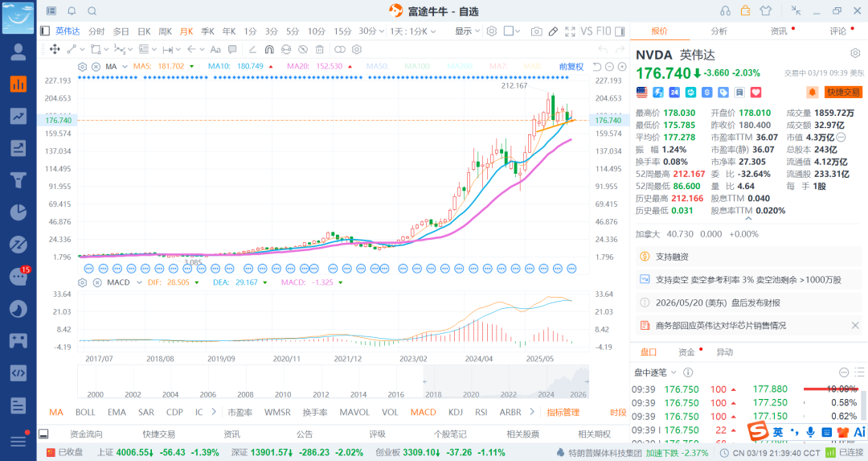Open the sidebar code developer icon
868x461 pixels.
18,373
